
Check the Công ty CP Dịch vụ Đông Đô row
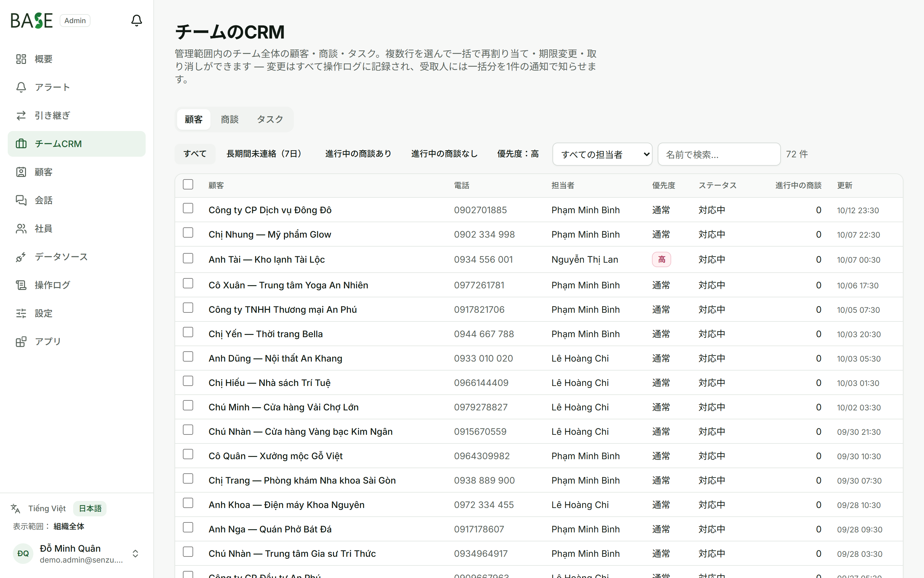188,208
